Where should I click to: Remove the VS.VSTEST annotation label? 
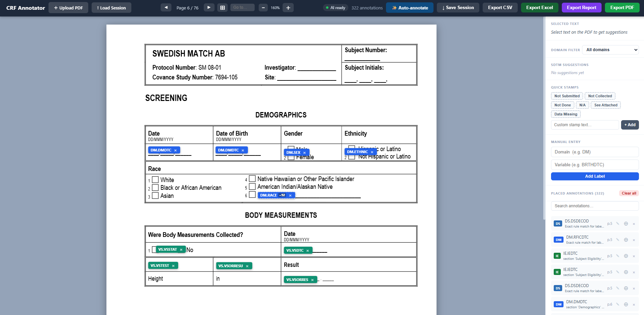173,266
